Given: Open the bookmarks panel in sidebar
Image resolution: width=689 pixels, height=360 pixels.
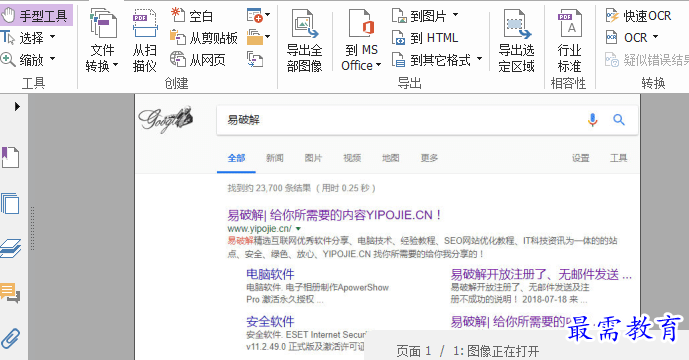Looking at the screenshot, I should pos(11,157).
